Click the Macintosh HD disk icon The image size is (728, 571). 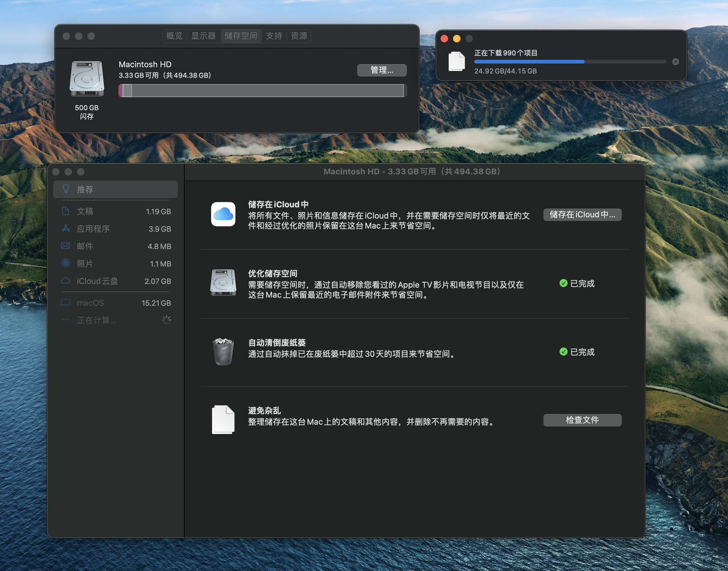[x=87, y=79]
